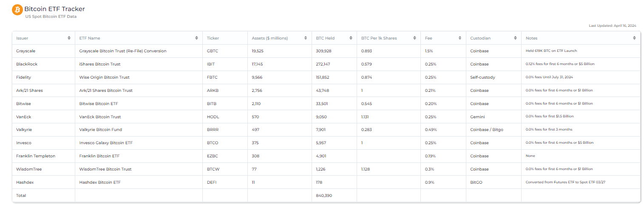The height and width of the screenshot is (205, 644).
Task: Click the Total BTC Held value 840,390
Action: 324,196
